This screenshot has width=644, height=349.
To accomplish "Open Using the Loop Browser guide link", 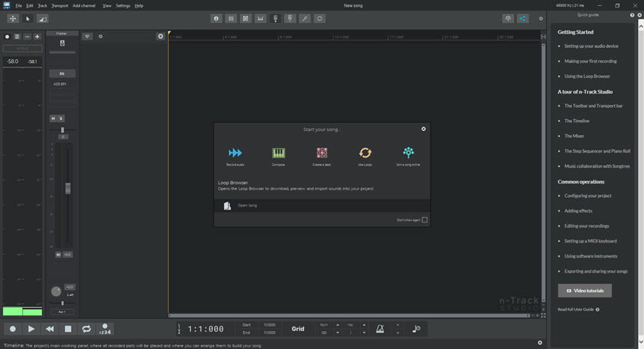I will pyautogui.click(x=587, y=76).
